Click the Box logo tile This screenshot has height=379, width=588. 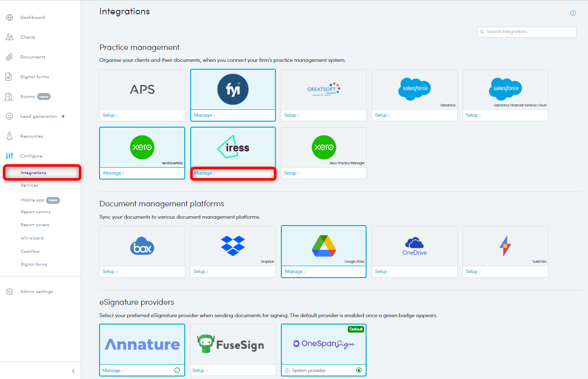point(142,246)
